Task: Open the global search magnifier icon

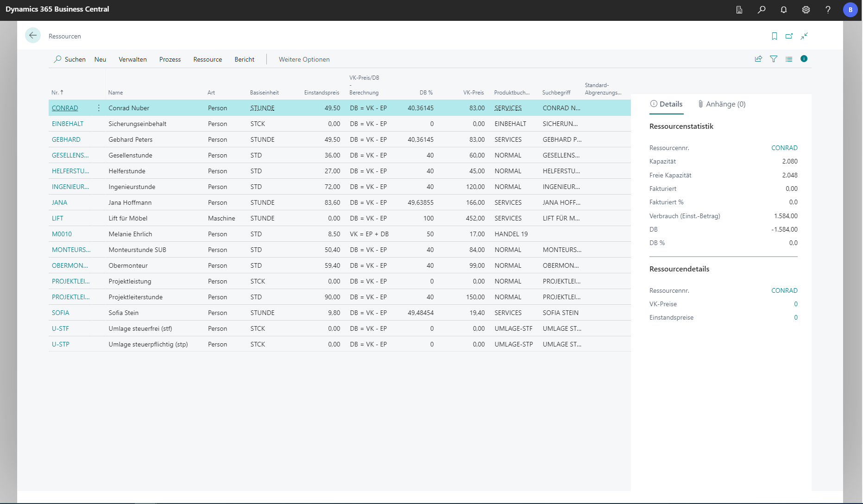Action: pos(762,10)
